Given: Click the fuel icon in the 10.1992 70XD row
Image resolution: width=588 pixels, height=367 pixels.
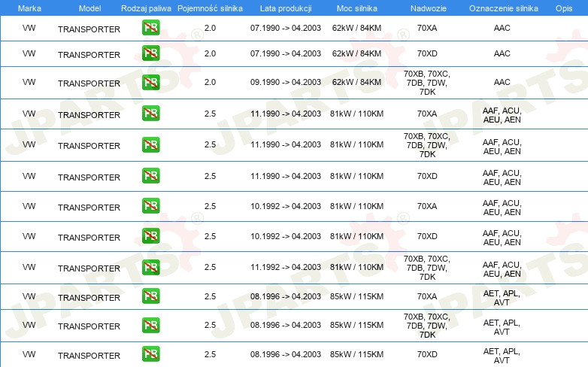Looking at the screenshot, I should (x=150, y=235).
